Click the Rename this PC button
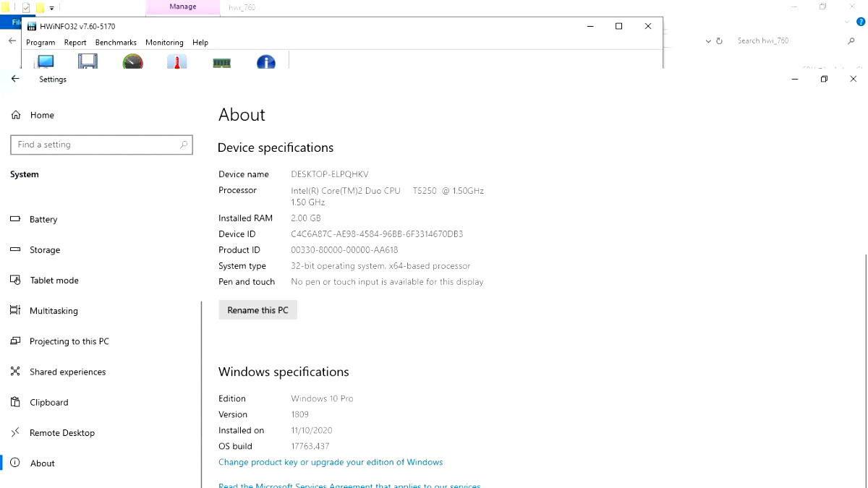 tap(258, 310)
